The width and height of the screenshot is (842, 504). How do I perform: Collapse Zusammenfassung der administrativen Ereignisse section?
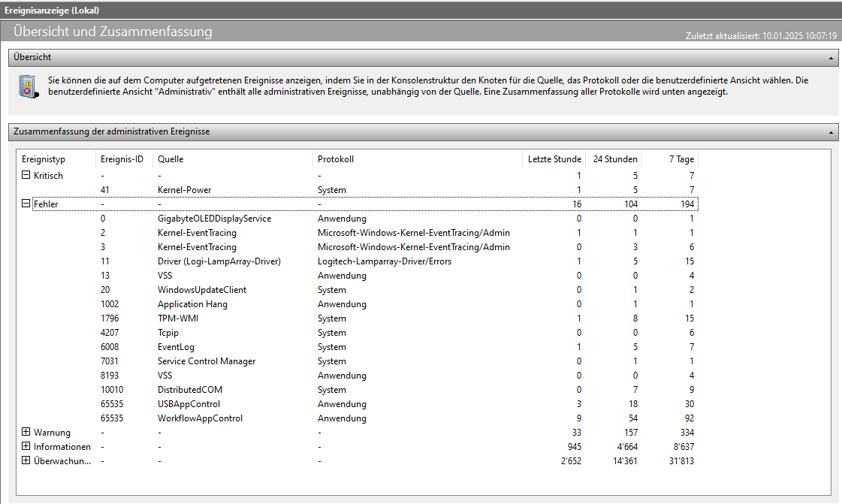coord(831,133)
